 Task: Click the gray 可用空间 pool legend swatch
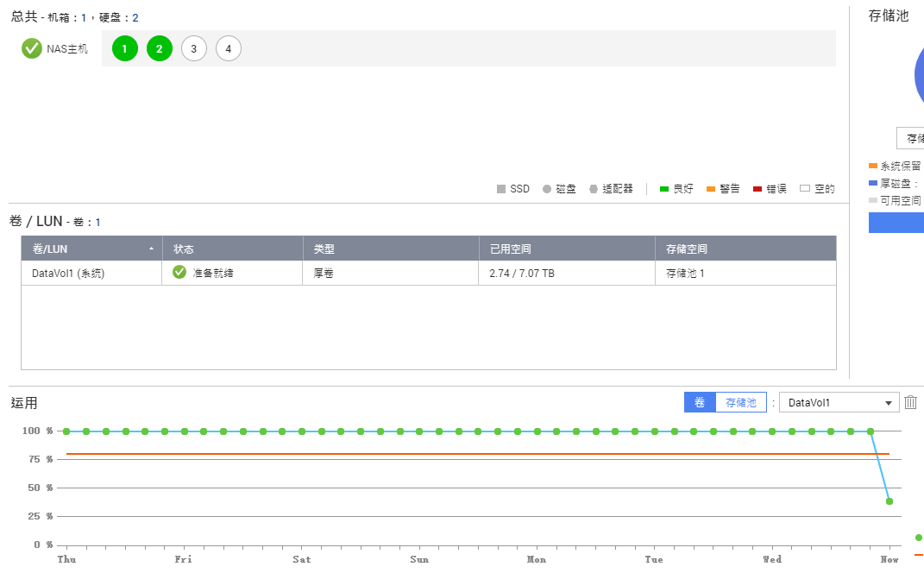click(873, 200)
